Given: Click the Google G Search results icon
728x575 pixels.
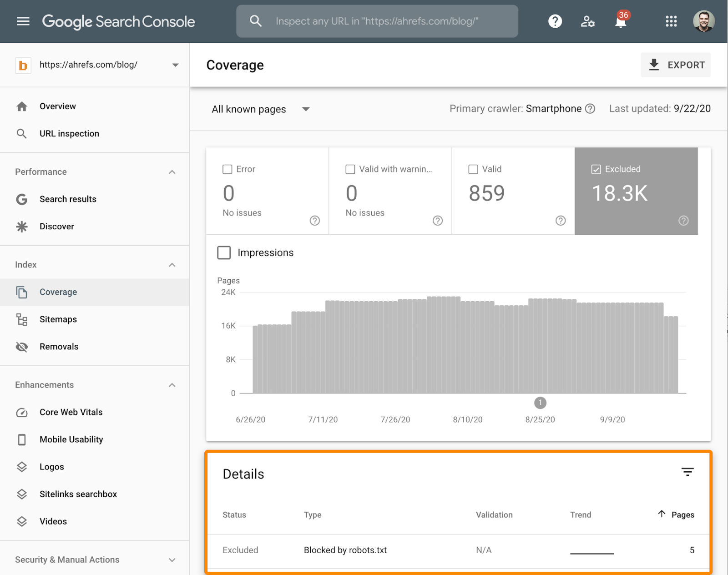Looking at the screenshot, I should point(22,199).
